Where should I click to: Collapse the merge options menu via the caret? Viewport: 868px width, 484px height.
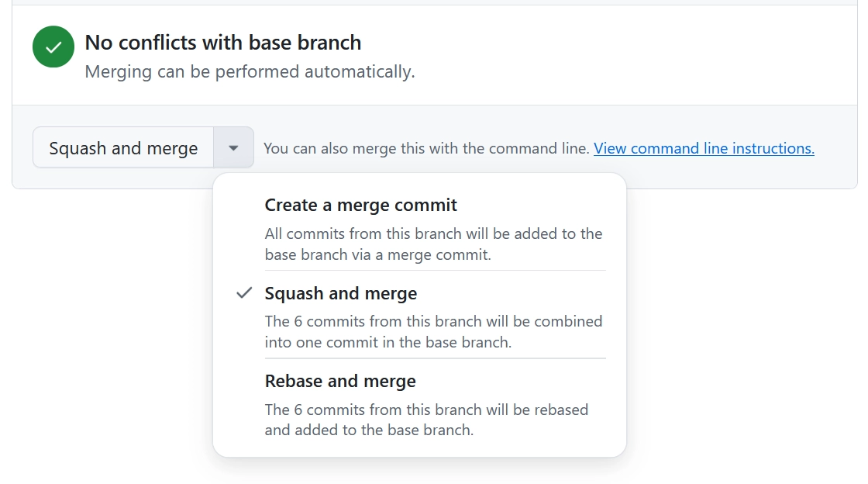coord(233,147)
